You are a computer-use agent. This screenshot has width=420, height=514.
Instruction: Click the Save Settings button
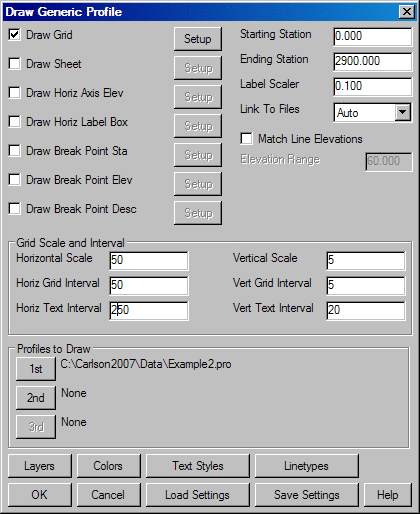(307, 495)
